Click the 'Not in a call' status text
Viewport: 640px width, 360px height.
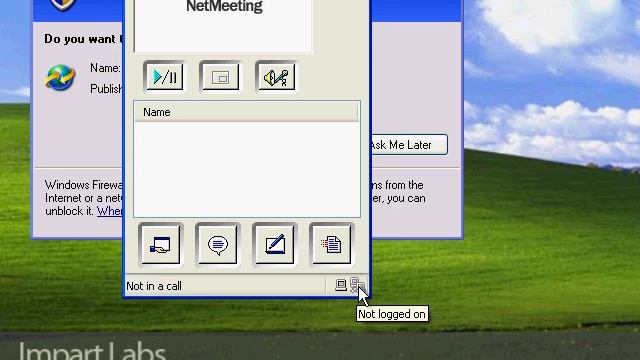pos(154,286)
